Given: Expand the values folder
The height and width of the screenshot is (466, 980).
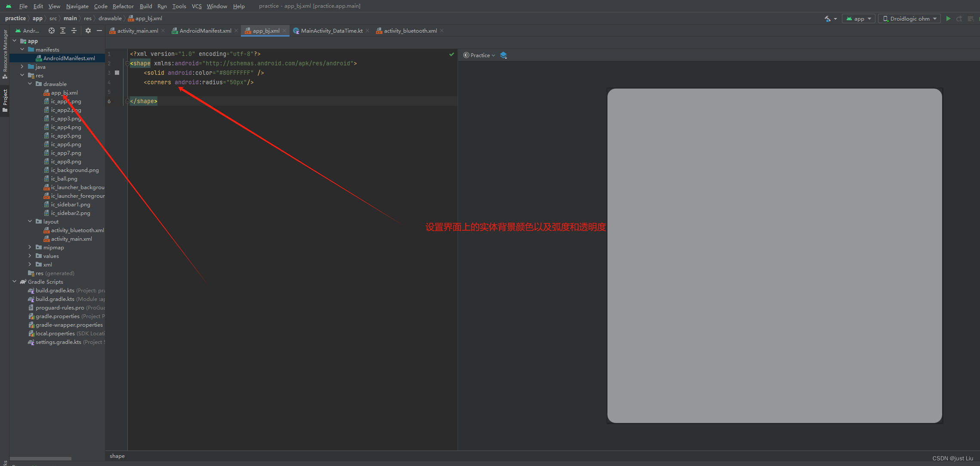Looking at the screenshot, I should 30,256.
